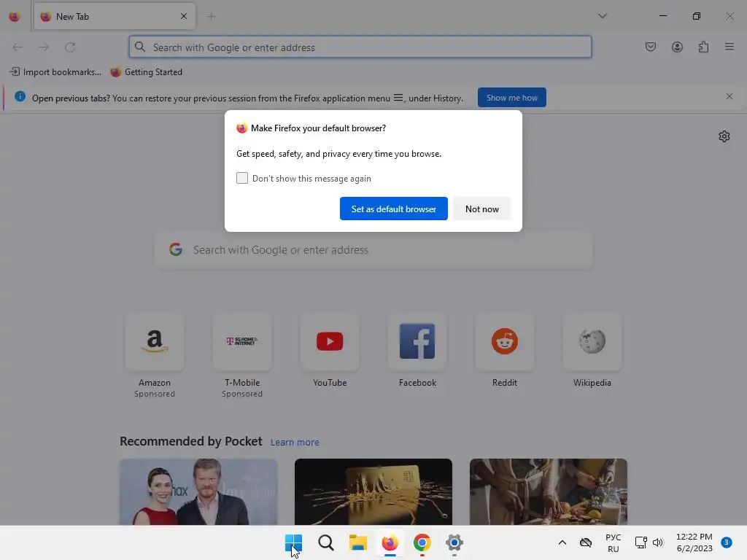Click Import bookmarks toolbar item
This screenshot has width=747, height=560.
55,72
